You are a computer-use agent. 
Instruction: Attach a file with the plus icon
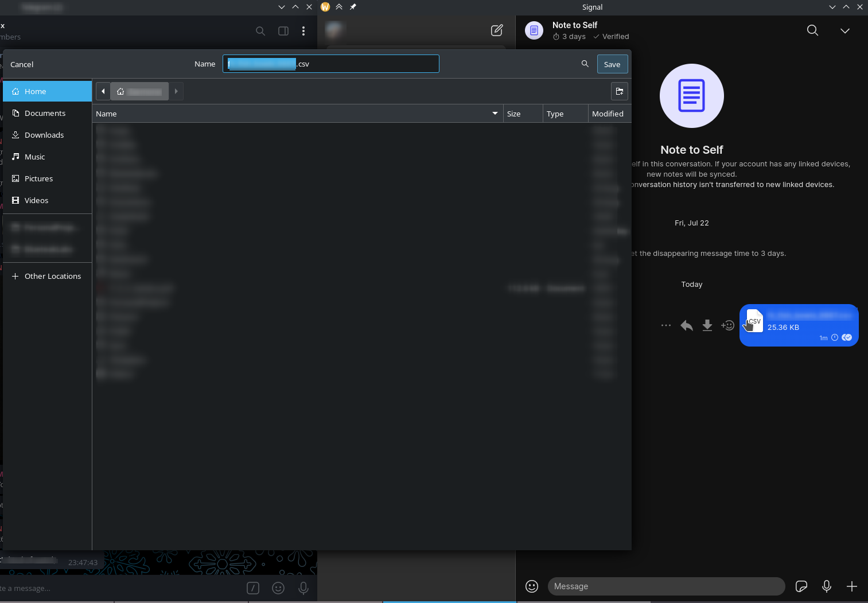coord(851,586)
